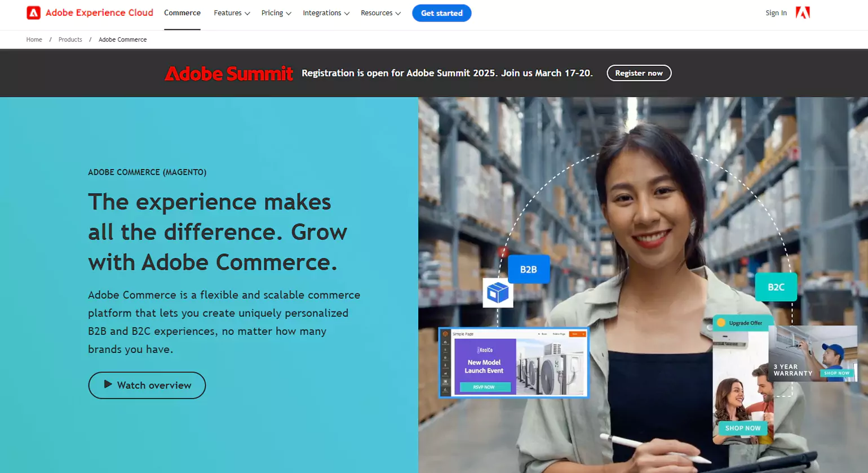Click SHOP NOW on the couple's photo overlay

tap(742, 428)
